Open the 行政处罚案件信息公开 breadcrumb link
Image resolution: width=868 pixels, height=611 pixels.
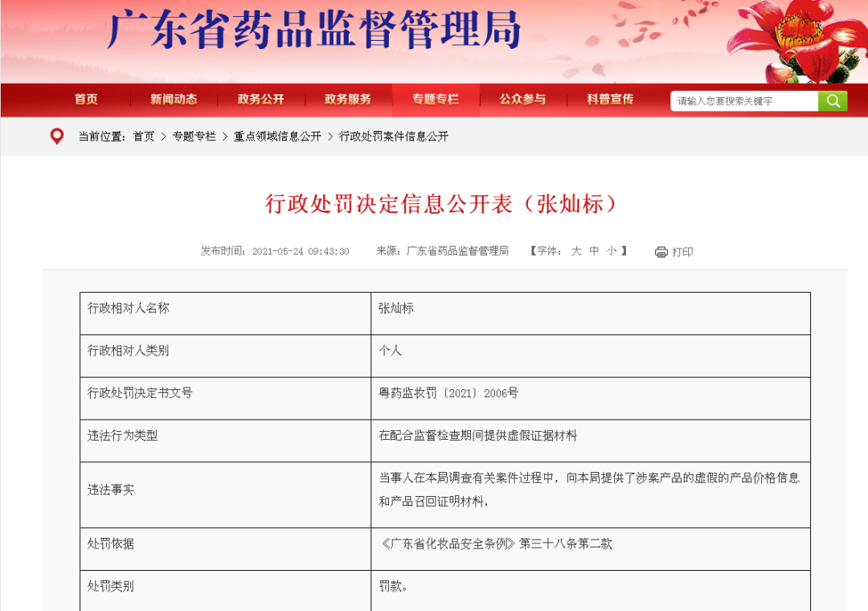[x=394, y=137]
